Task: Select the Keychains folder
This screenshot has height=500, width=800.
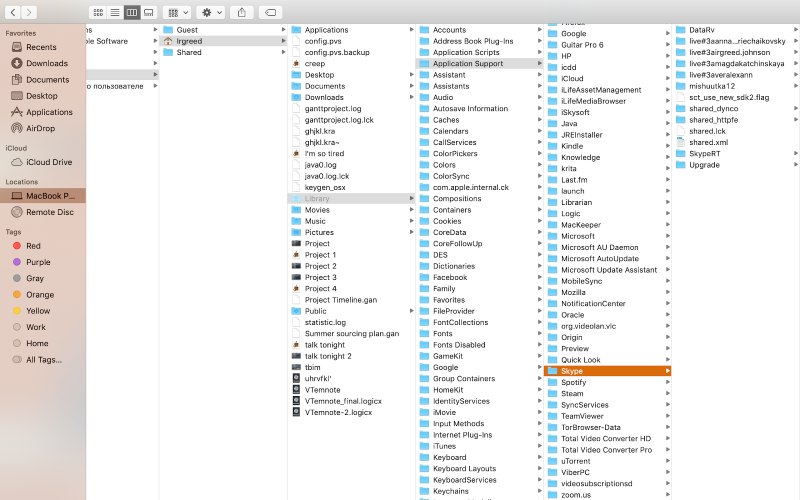Action: point(451,491)
